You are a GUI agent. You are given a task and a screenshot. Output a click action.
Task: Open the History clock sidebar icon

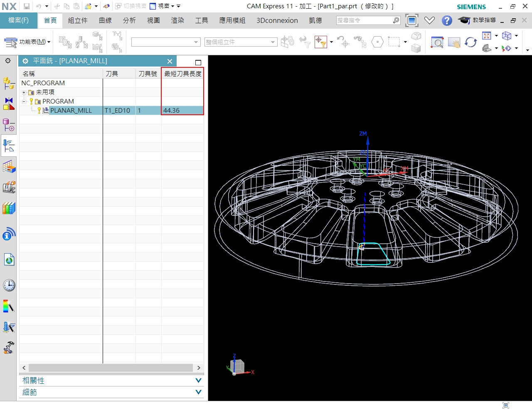point(9,285)
